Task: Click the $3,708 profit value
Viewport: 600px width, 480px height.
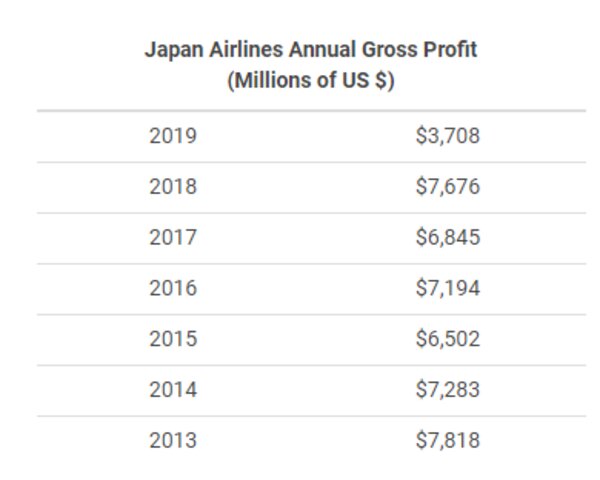Action: (447, 136)
